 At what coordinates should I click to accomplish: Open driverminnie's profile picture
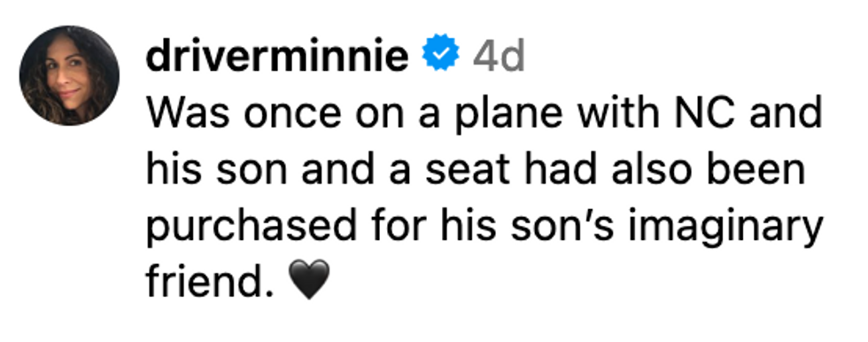[x=69, y=75]
